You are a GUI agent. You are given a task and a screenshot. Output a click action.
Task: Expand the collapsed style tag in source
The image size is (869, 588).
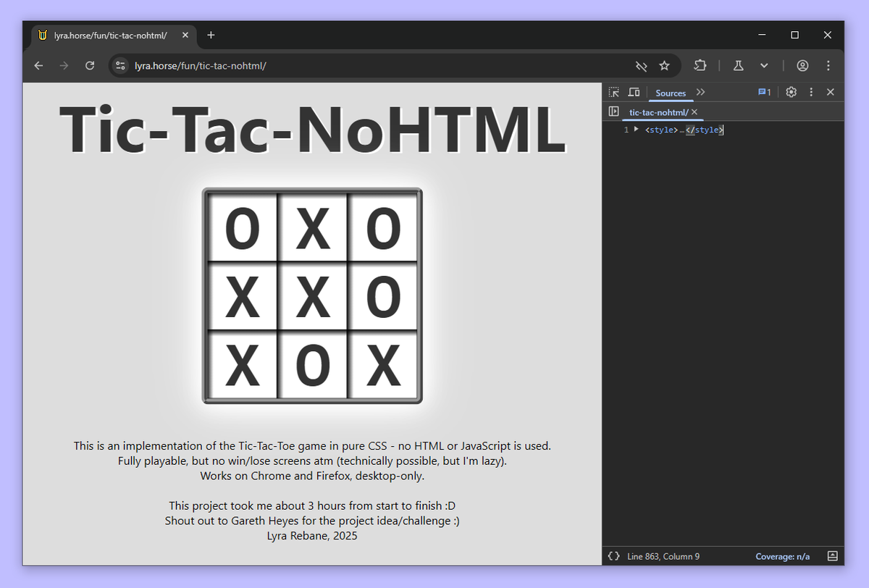[x=636, y=130]
